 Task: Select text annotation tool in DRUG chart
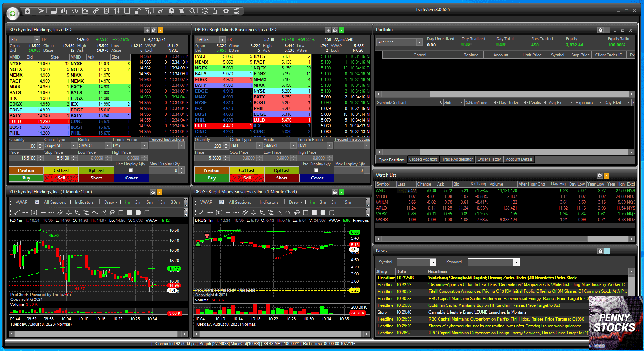coord(219,212)
